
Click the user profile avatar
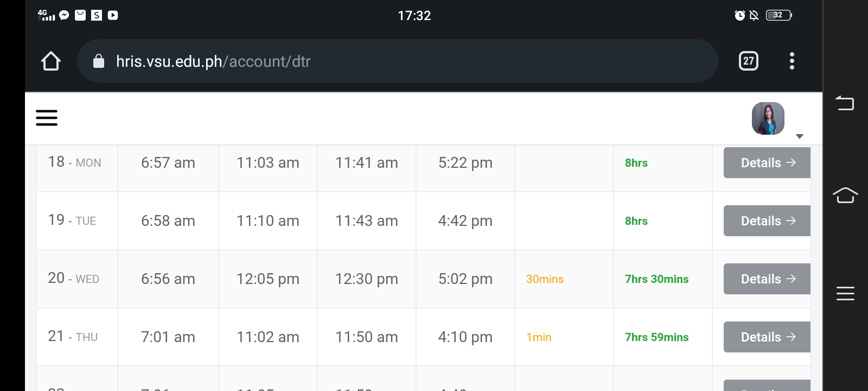[x=768, y=118]
